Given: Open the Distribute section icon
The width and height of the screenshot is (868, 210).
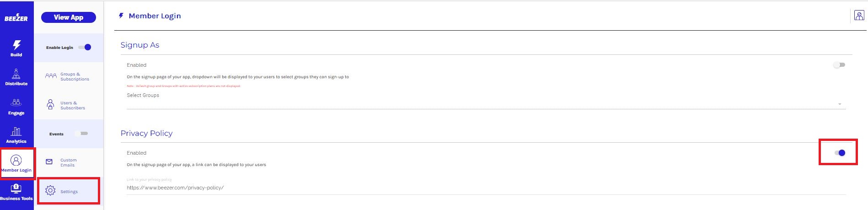Looking at the screenshot, I should click(x=16, y=74).
